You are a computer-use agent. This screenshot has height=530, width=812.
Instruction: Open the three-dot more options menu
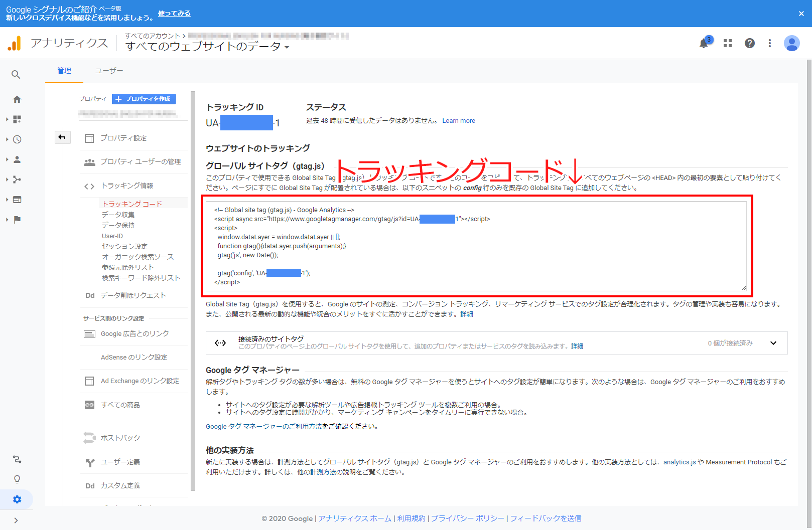pos(770,43)
